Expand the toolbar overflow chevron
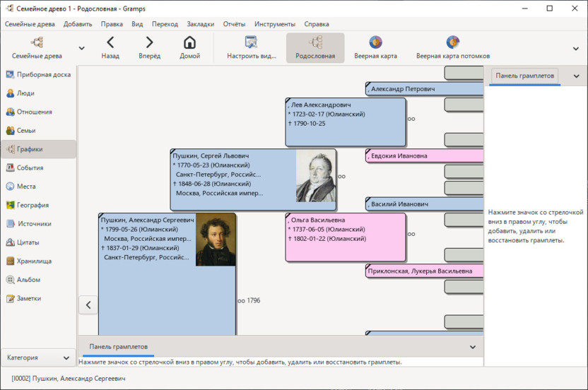This screenshot has height=390, width=588. [575, 48]
